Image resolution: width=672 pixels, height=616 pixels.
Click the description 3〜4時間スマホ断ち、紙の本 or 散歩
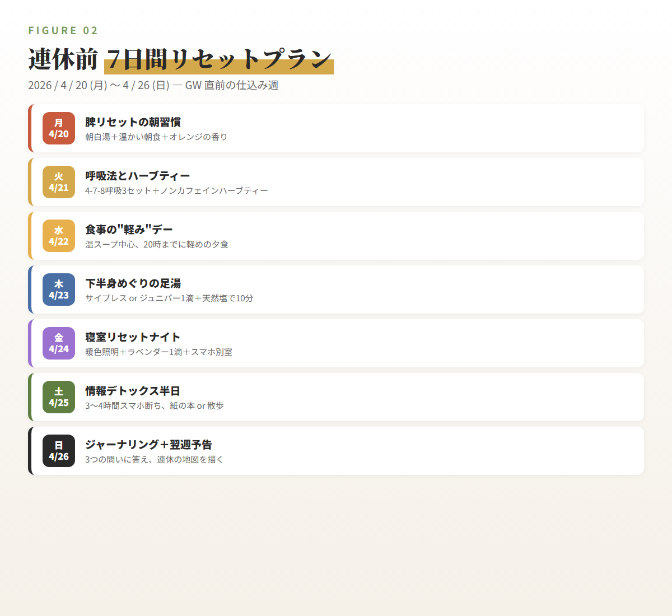[x=155, y=405]
